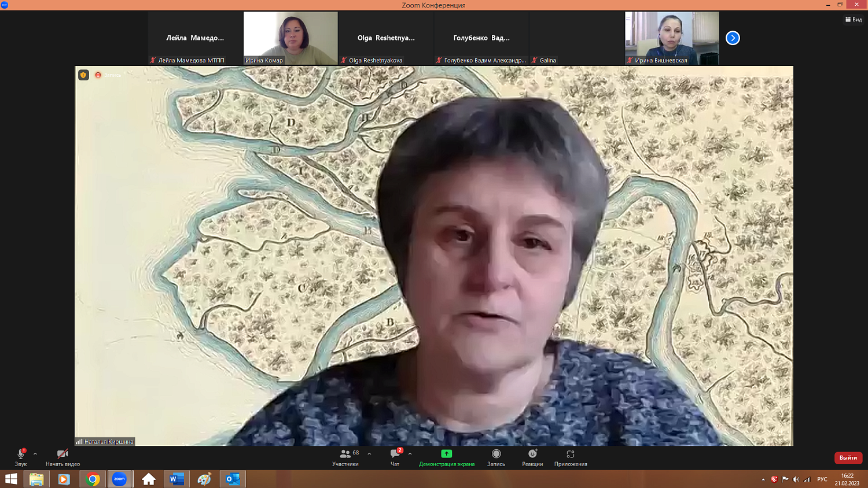Open the Participants panel
Image resolution: width=868 pixels, height=488 pixels.
345,457
